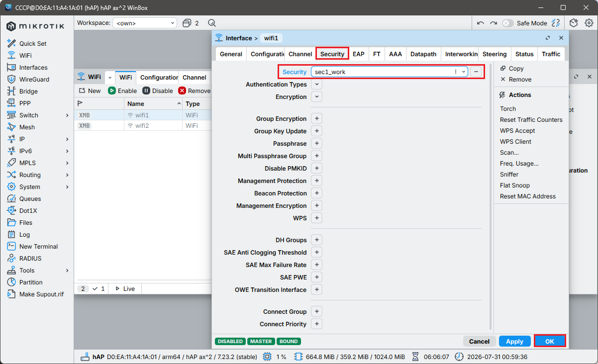Image resolution: width=598 pixels, height=364 pixels.
Task: Open Files section
Action: click(26, 222)
